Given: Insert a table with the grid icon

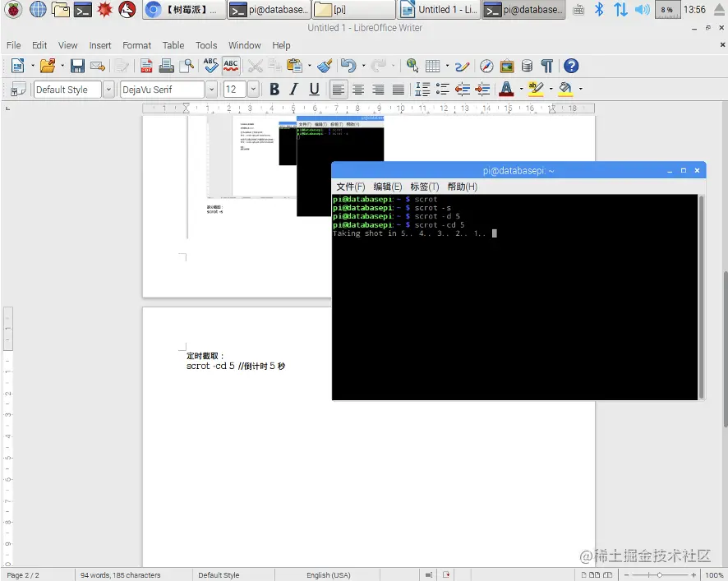Looking at the screenshot, I should tap(433, 66).
